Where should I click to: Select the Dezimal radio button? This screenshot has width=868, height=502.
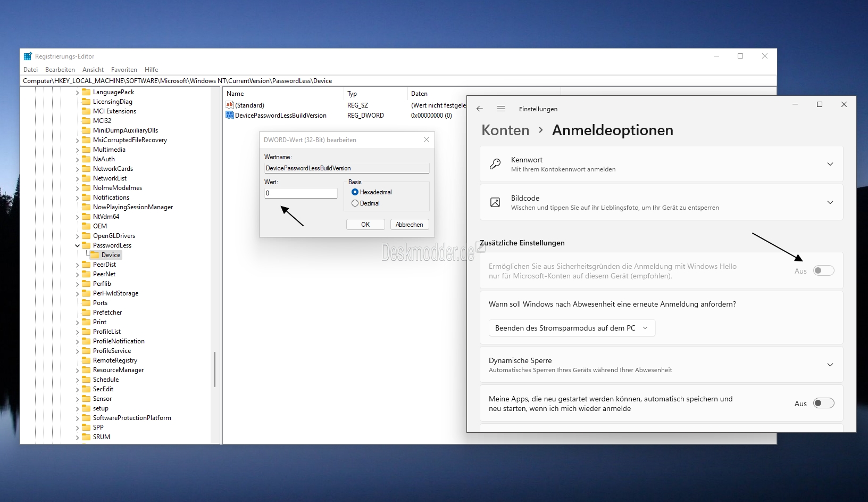(x=355, y=203)
